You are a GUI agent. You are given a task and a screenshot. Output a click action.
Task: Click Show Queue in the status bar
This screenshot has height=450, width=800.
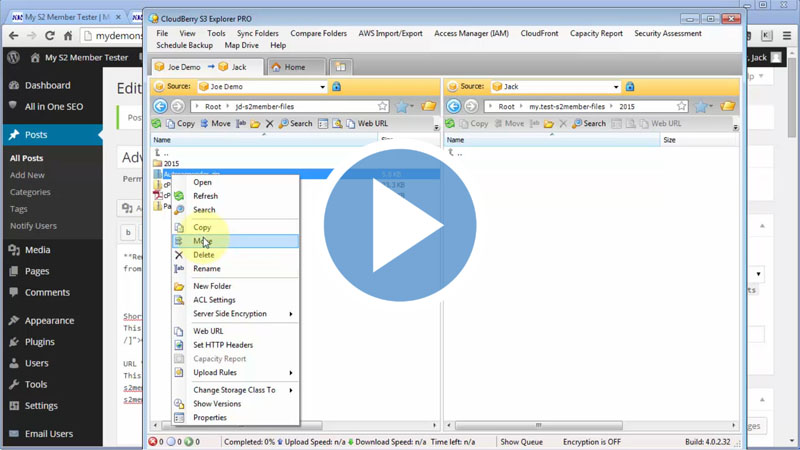pos(521,441)
